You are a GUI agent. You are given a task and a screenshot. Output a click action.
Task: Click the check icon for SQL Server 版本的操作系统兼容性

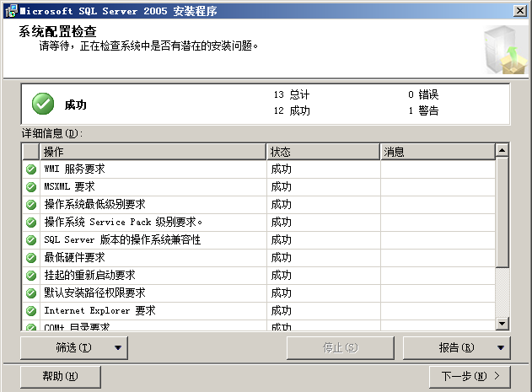(x=31, y=239)
